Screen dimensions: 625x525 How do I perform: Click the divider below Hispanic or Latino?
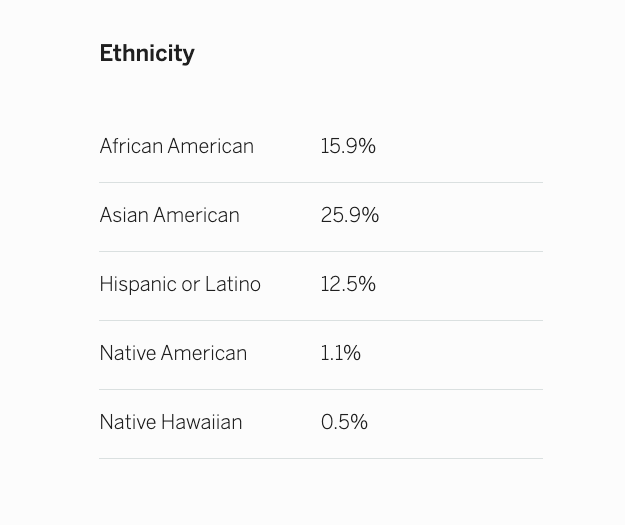point(321,320)
